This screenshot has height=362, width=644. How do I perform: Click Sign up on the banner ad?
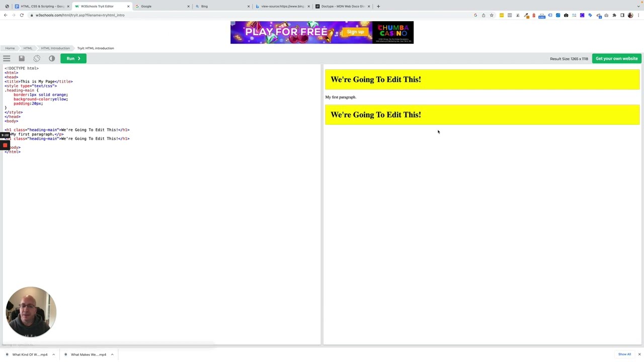pyautogui.click(x=355, y=32)
